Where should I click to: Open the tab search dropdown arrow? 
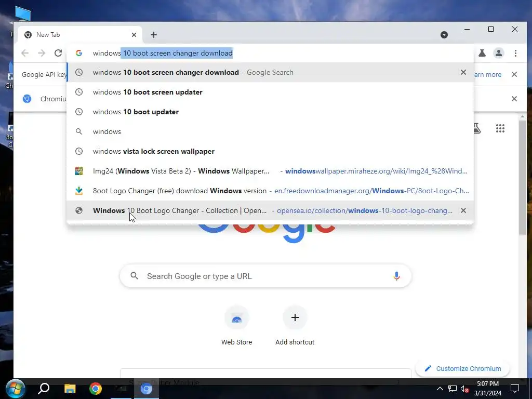[444, 35]
